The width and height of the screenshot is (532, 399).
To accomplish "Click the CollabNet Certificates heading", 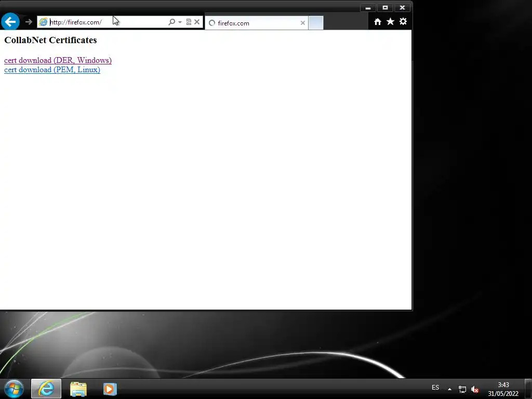I will click(50, 40).
